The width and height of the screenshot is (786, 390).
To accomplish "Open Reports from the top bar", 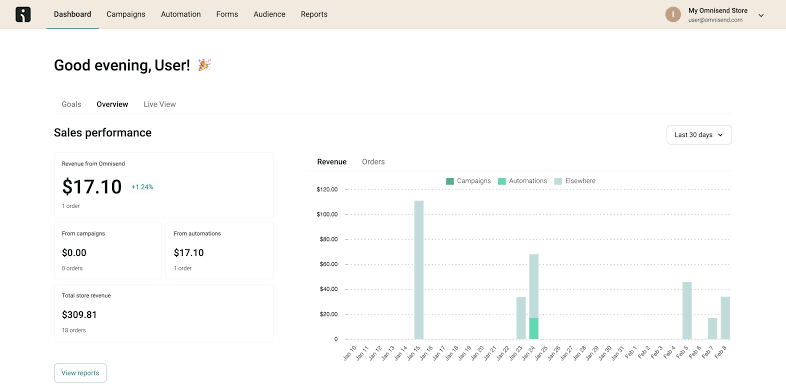I will pyautogui.click(x=314, y=14).
